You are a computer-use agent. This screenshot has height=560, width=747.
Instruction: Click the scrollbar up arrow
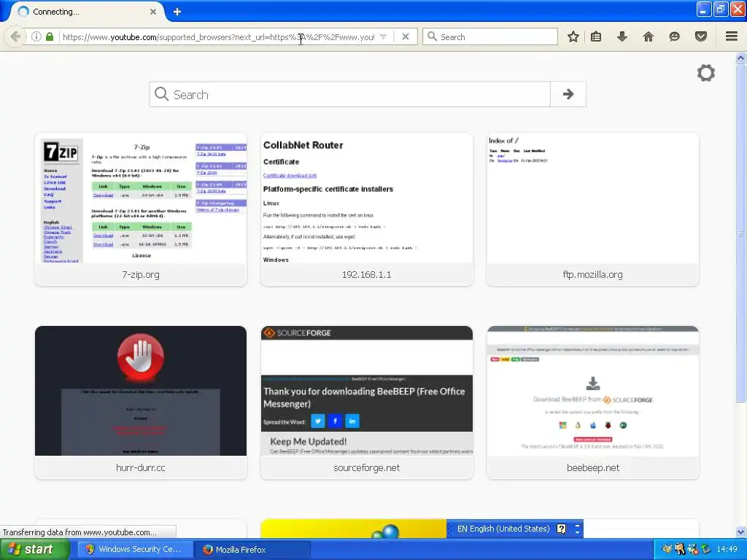point(740,58)
